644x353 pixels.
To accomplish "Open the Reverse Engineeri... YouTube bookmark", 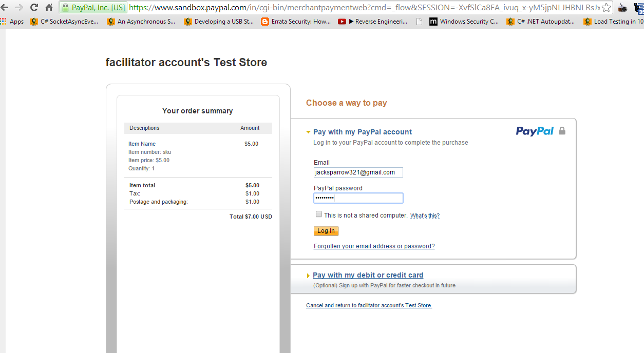I will [373, 22].
